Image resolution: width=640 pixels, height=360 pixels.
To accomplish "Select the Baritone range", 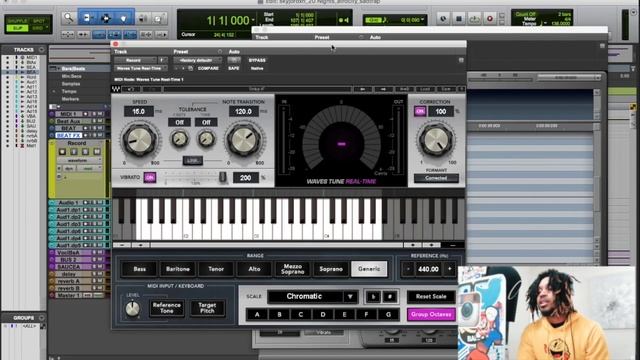I will 178,269.
